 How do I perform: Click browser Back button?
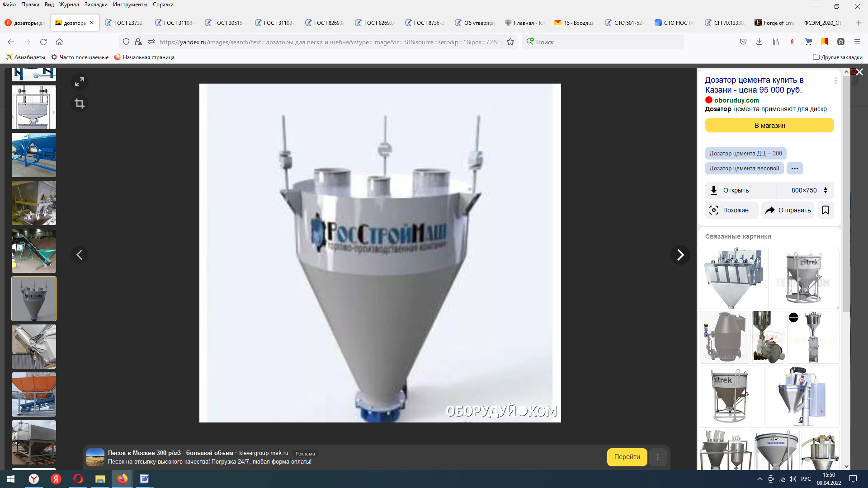pyautogui.click(x=11, y=42)
